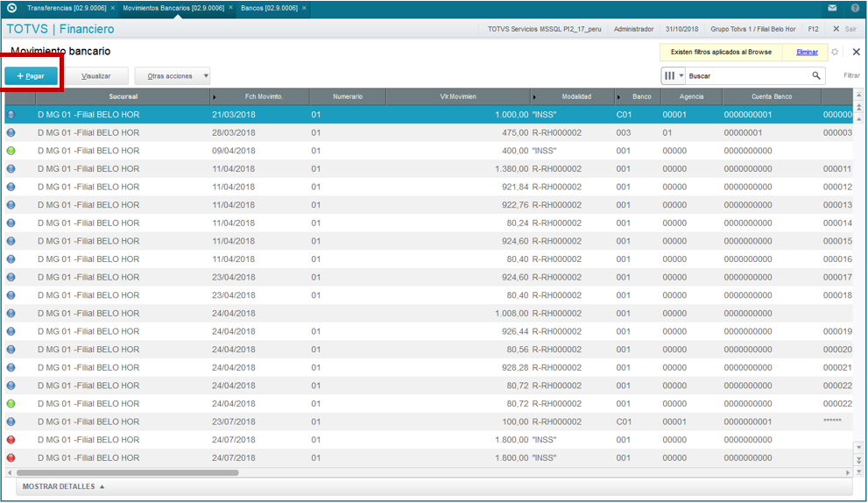The width and height of the screenshot is (868, 503).
Task: Click vertical scroll down arrow
Action: coord(858,447)
